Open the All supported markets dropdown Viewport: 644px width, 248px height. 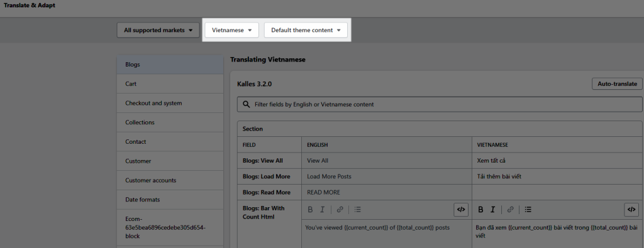pos(158,30)
